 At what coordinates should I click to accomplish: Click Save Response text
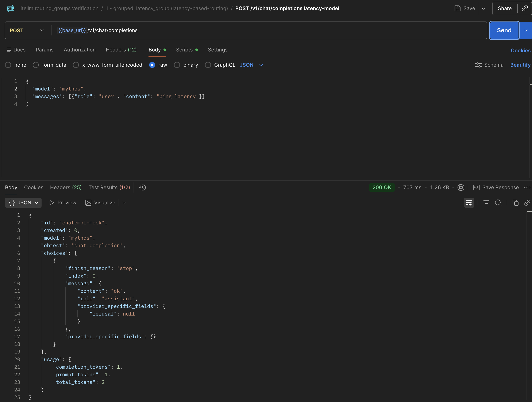click(x=501, y=188)
